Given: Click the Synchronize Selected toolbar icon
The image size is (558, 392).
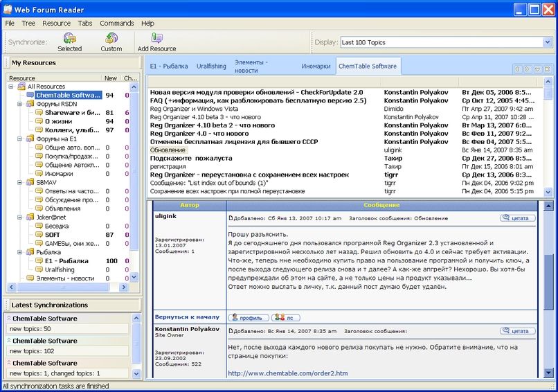Looking at the screenshot, I should point(69,39).
